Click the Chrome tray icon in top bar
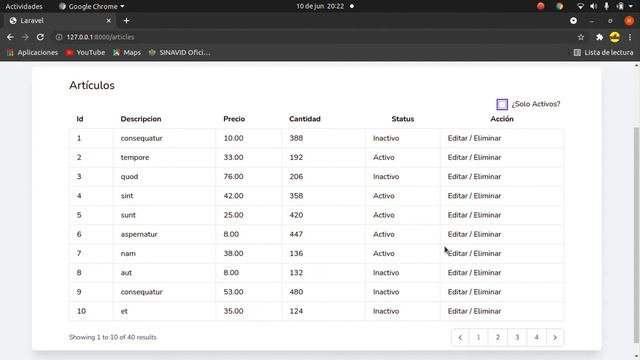The height and width of the screenshot is (360, 640). point(560,6)
